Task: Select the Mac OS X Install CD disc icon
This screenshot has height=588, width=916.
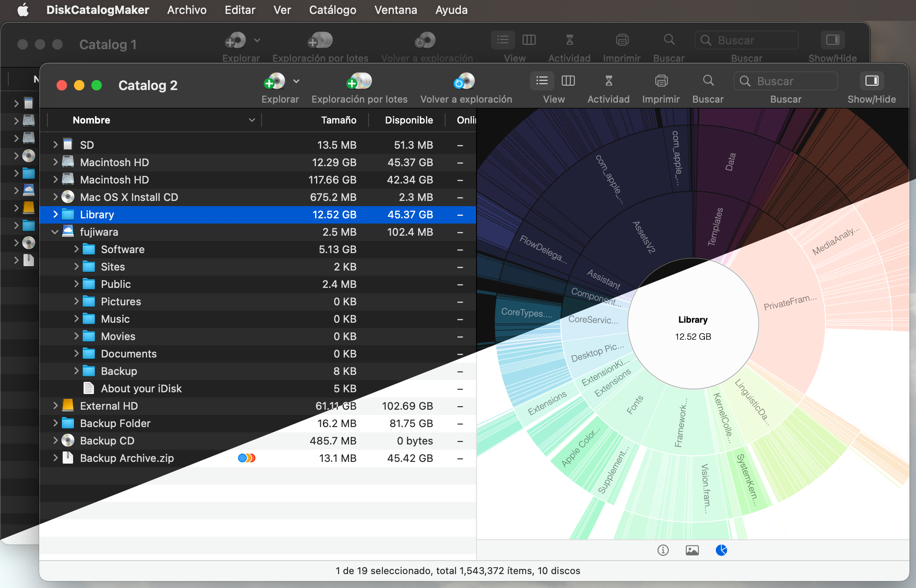Action: 68,197
